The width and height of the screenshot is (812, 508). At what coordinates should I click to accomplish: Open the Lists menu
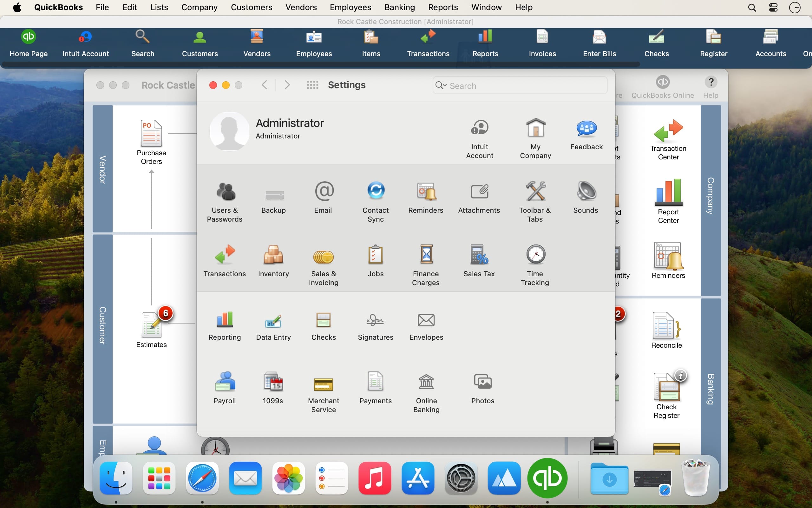point(159,7)
